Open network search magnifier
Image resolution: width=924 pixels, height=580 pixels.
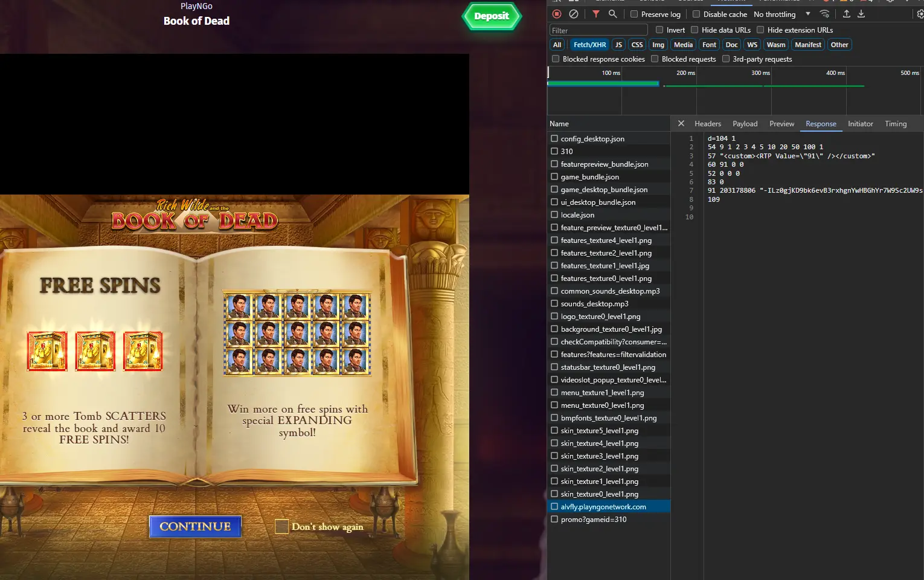click(613, 14)
